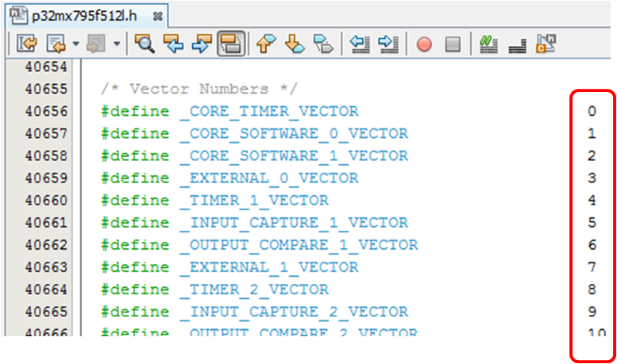This screenshot has height=364, width=617.
Task: Click line number 40664 in gutter
Action: (46, 289)
